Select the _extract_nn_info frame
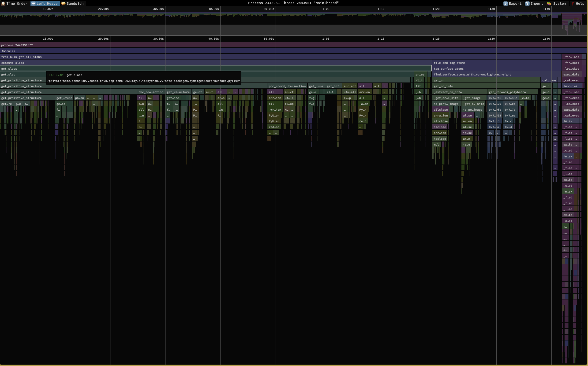 pos(448,92)
